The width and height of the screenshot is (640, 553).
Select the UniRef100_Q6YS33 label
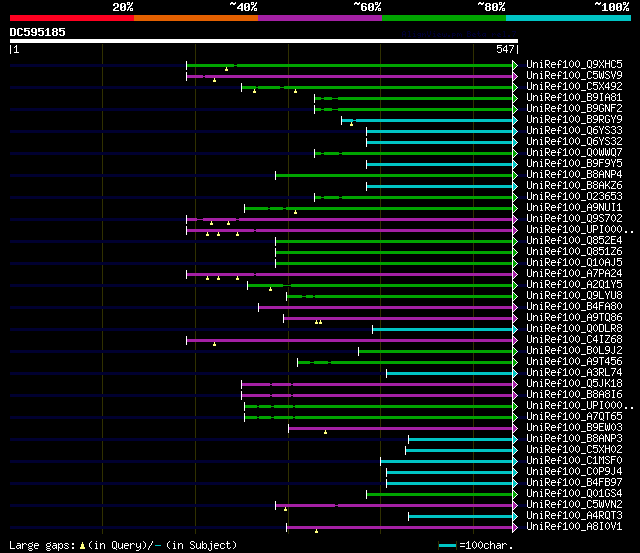[x=574, y=131]
